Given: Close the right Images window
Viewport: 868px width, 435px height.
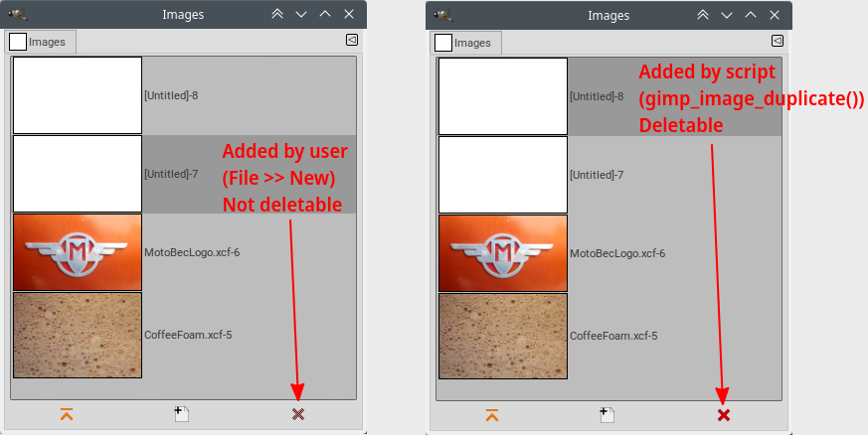Looking at the screenshot, I should click(x=775, y=15).
